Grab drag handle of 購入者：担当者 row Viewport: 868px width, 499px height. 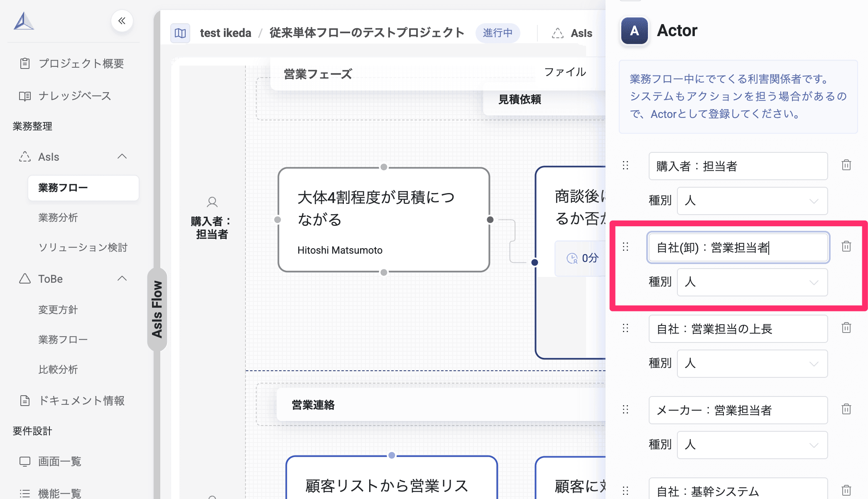[x=625, y=166]
